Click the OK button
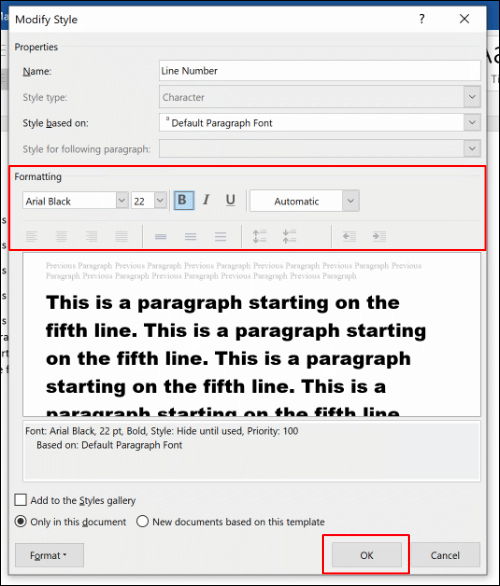Viewport: 500px width, 586px height. pos(366,555)
